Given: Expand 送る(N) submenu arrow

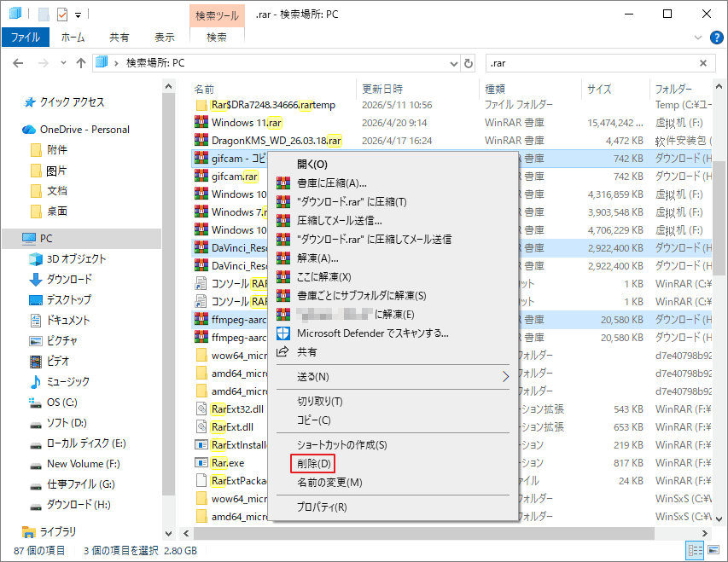Looking at the screenshot, I should tap(505, 377).
